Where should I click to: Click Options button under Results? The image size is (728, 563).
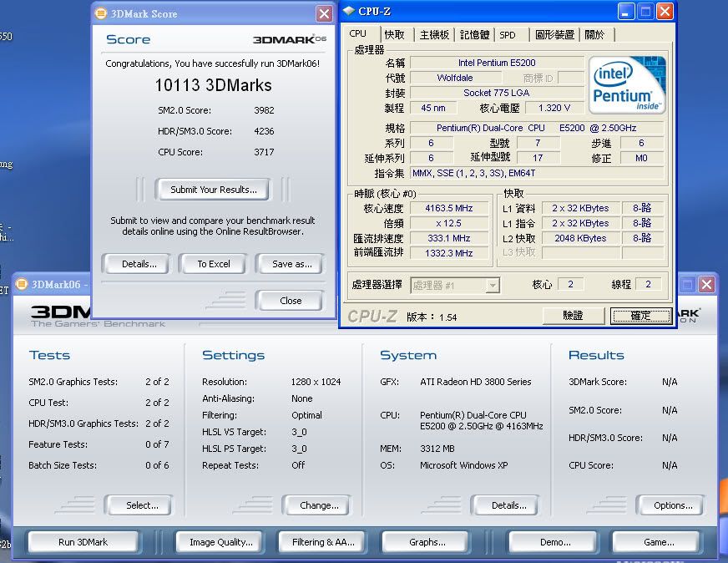click(x=673, y=505)
